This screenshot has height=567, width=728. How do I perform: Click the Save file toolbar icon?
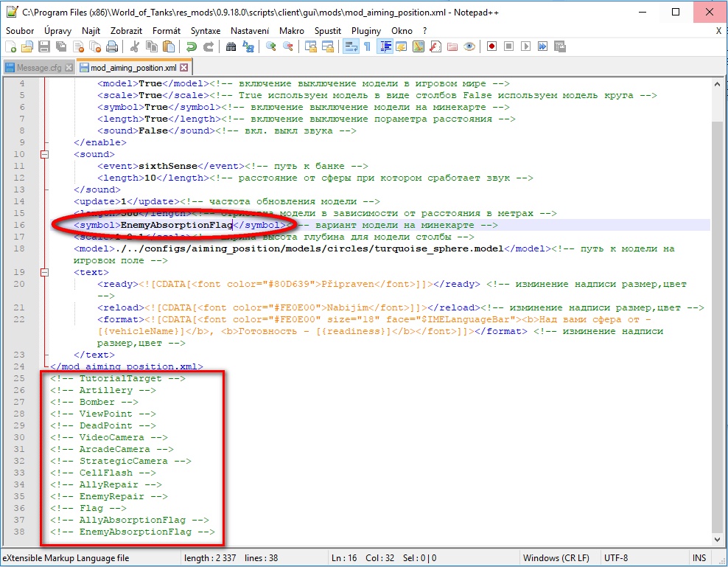click(x=43, y=46)
